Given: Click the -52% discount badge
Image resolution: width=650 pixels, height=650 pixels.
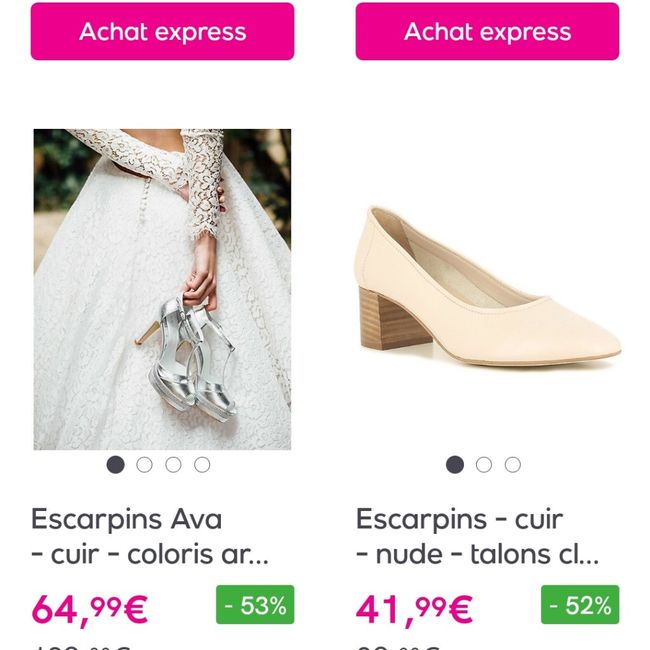Looking at the screenshot, I should pos(580,605).
